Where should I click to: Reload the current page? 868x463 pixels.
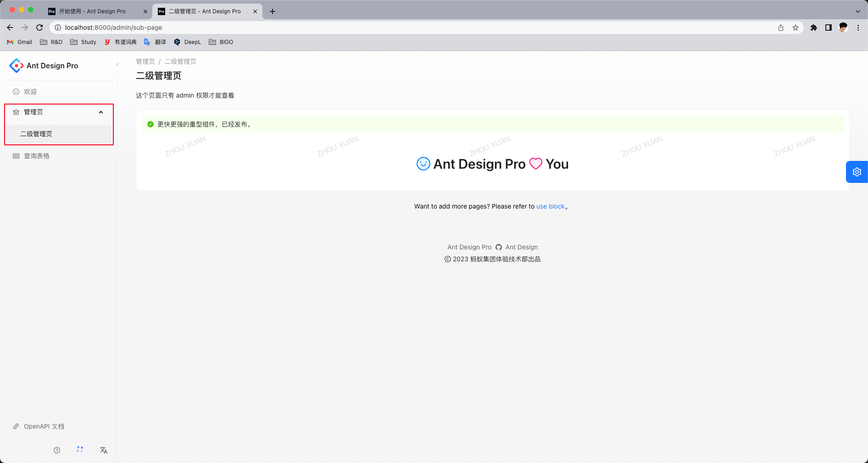click(x=39, y=28)
